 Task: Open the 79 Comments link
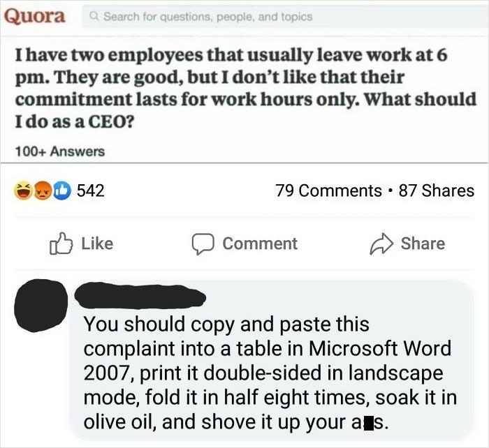[x=328, y=191]
